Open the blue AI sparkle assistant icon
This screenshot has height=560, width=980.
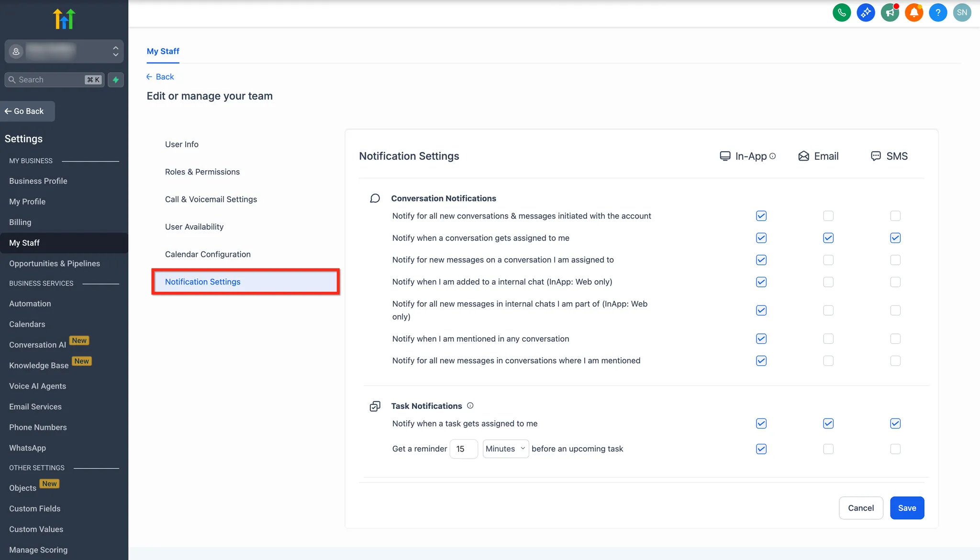[x=866, y=13]
